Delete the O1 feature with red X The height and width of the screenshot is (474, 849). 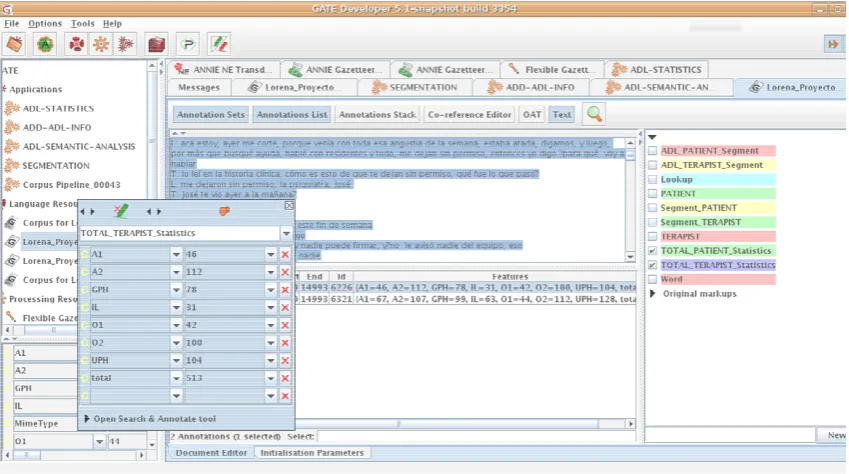285,325
